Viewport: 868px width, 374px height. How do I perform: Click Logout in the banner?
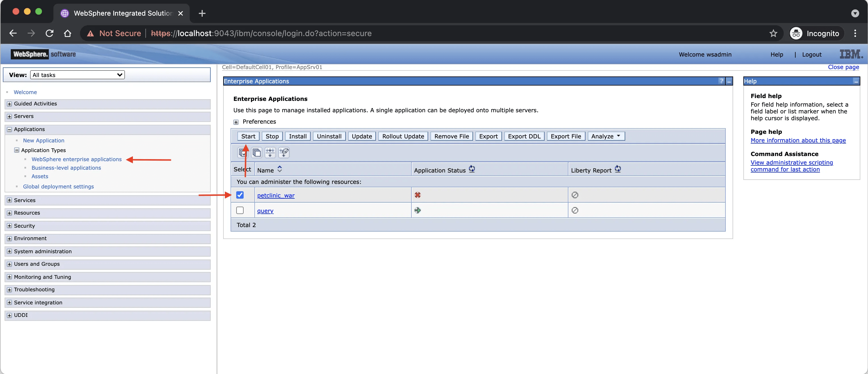tap(812, 54)
